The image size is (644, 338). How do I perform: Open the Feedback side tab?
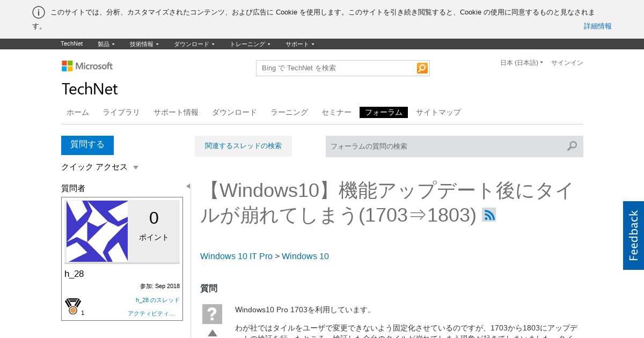coord(633,236)
